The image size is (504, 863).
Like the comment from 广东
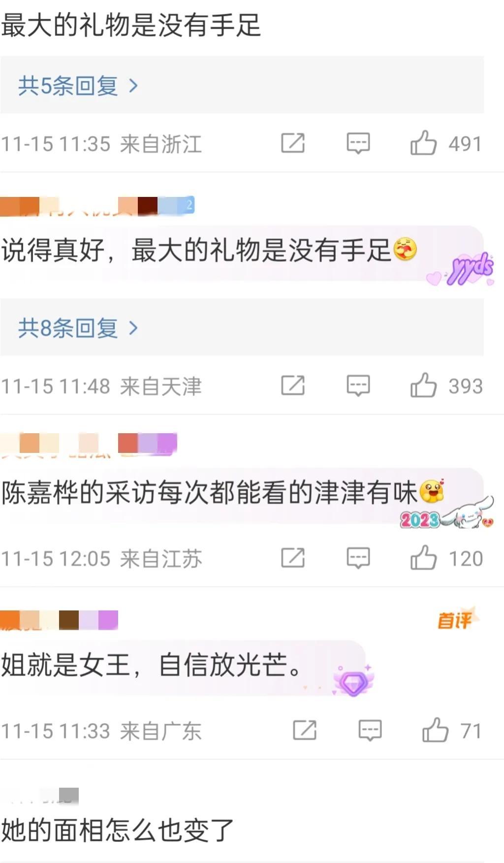(435, 730)
